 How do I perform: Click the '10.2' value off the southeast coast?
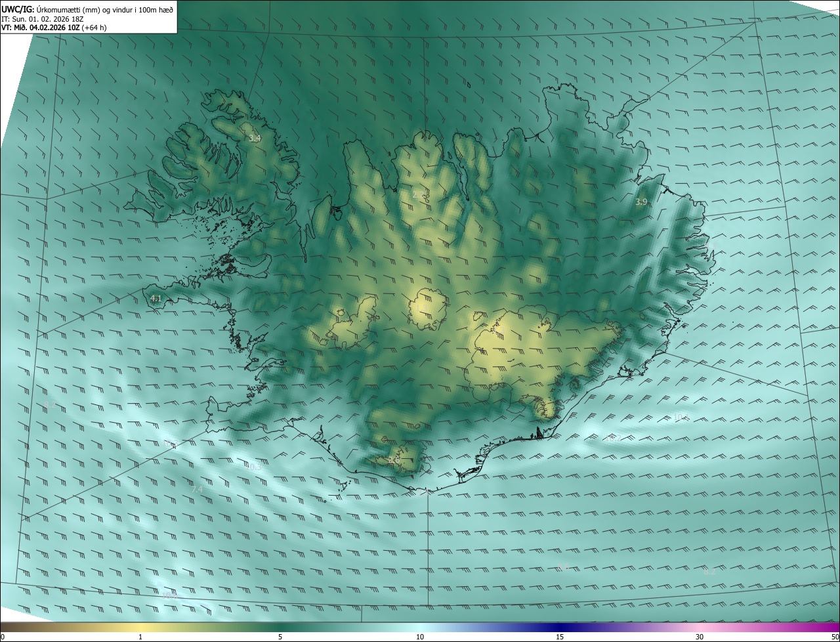(x=613, y=439)
